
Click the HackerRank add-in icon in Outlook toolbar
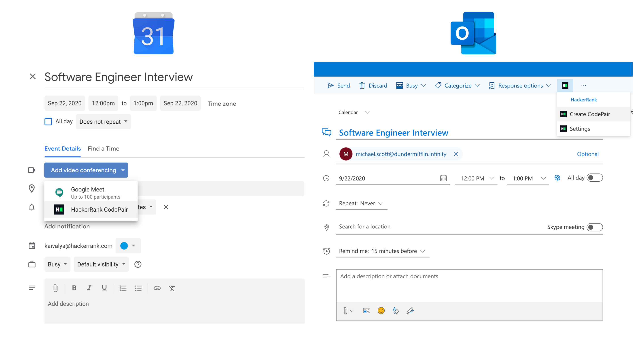[565, 86]
